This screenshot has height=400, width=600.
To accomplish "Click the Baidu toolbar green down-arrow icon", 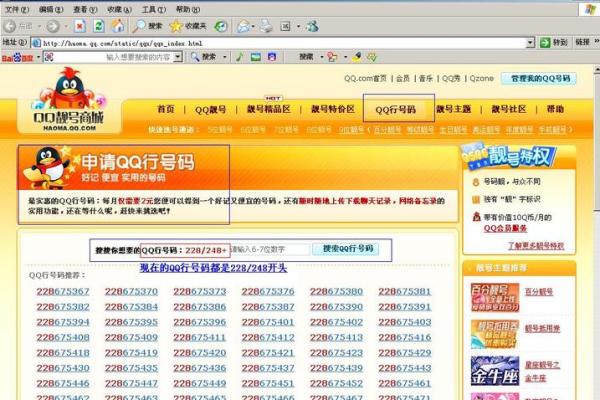I will (x=372, y=57).
